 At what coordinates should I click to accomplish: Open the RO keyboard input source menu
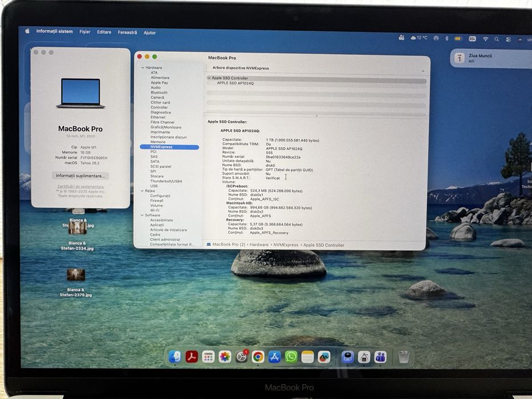pos(472,39)
